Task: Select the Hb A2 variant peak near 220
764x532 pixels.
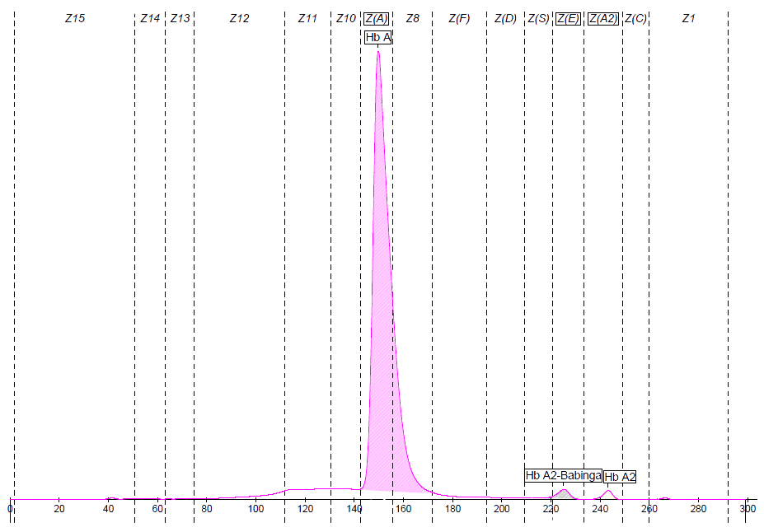Action: (564, 493)
